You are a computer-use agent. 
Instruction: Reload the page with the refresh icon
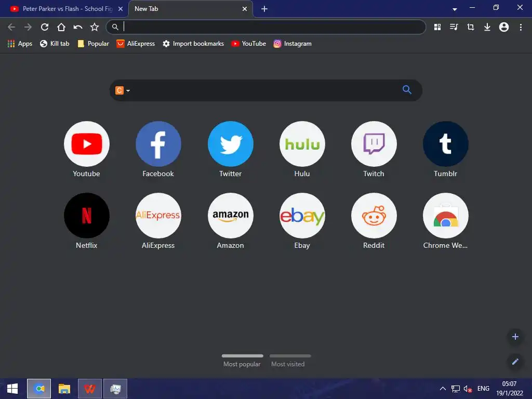45,27
